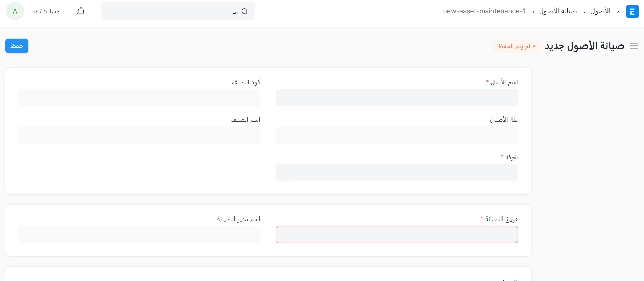Expand the مساعدة help dropdown
This screenshot has width=644, height=281.
46,11
